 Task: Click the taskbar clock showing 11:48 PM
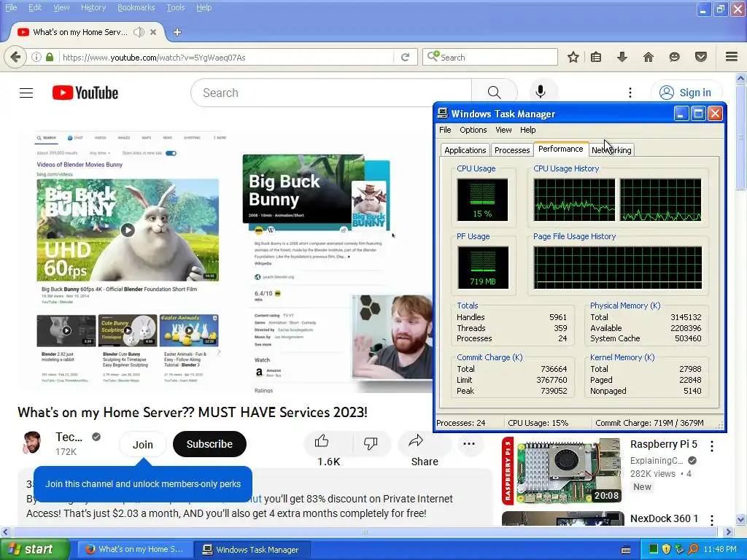pos(720,550)
